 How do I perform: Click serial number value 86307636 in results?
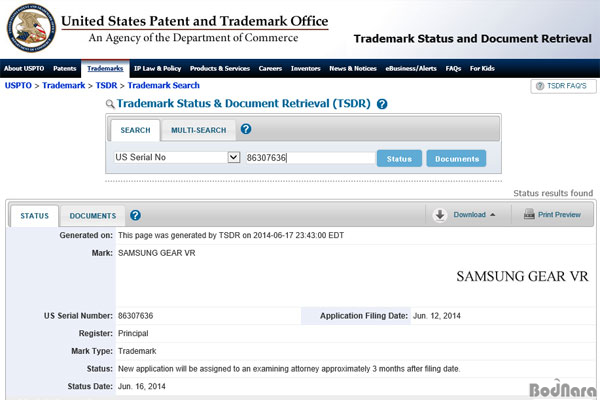click(135, 316)
